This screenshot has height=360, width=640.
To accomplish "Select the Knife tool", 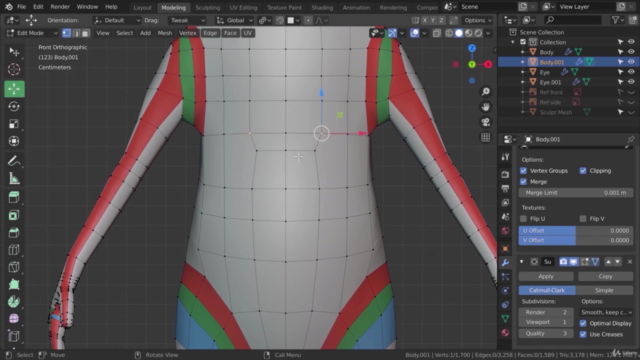I will pyautogui.click(x=14, y=267).
